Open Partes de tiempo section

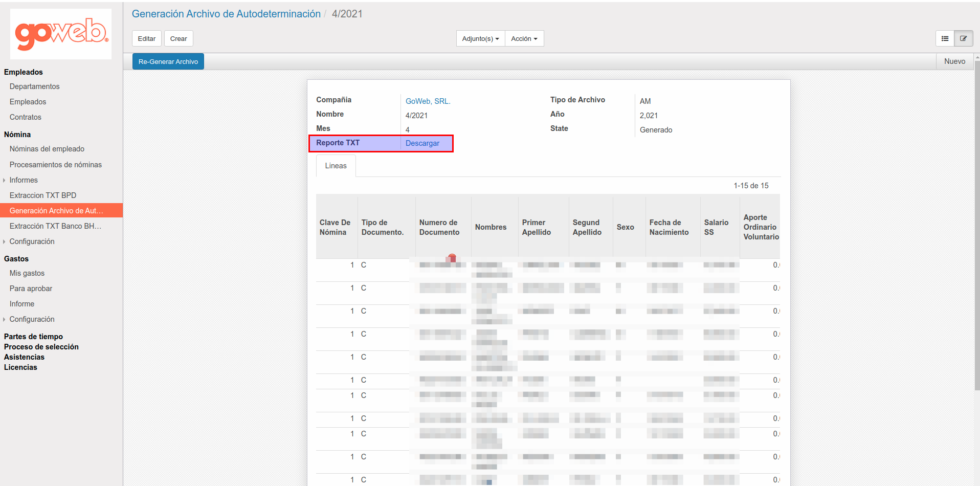[33, 337]
